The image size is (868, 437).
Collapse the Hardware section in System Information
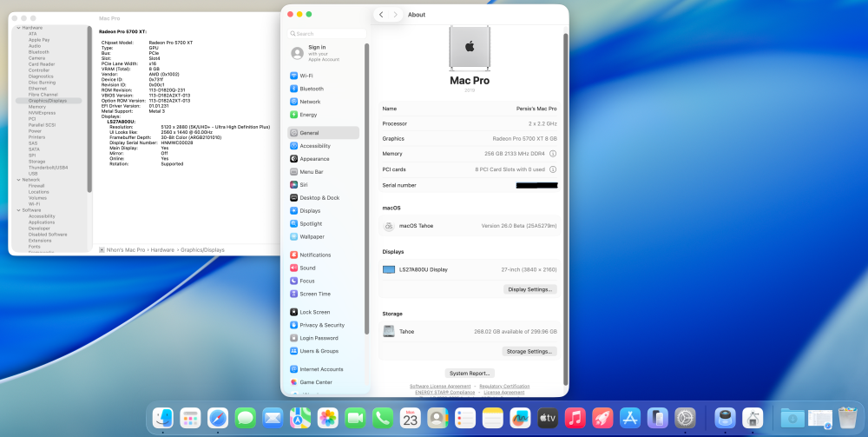tap(18, 28)
